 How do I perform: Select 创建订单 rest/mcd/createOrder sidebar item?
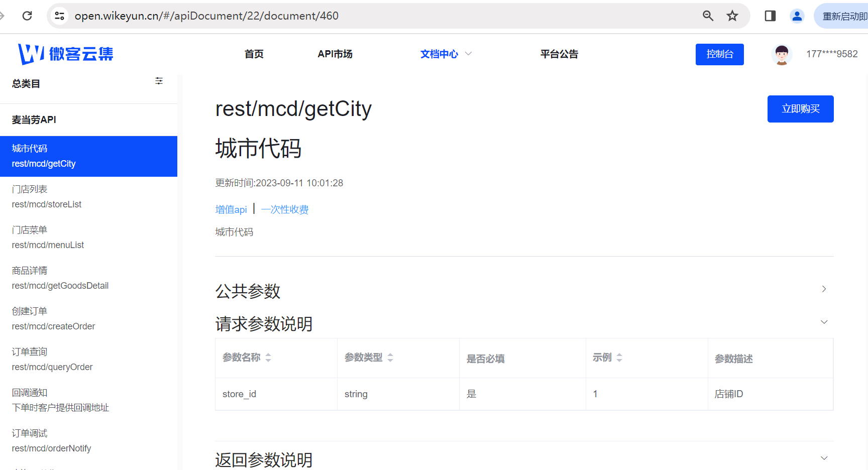[88, 319]
